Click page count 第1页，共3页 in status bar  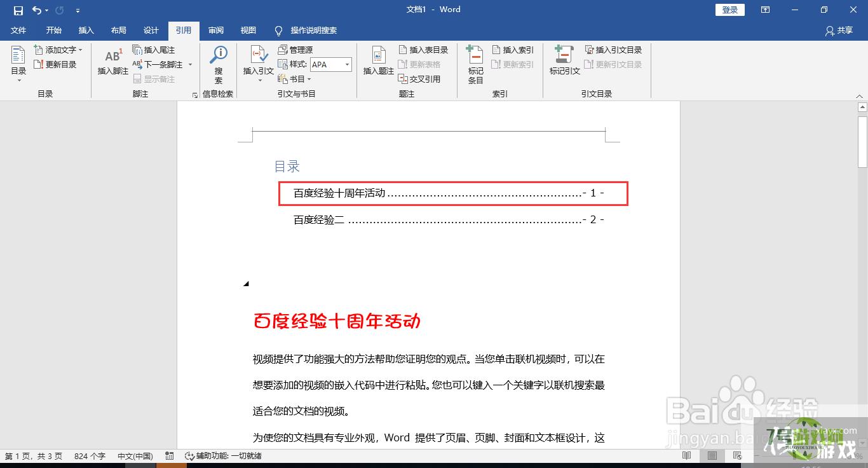click(x=34, y=456)
